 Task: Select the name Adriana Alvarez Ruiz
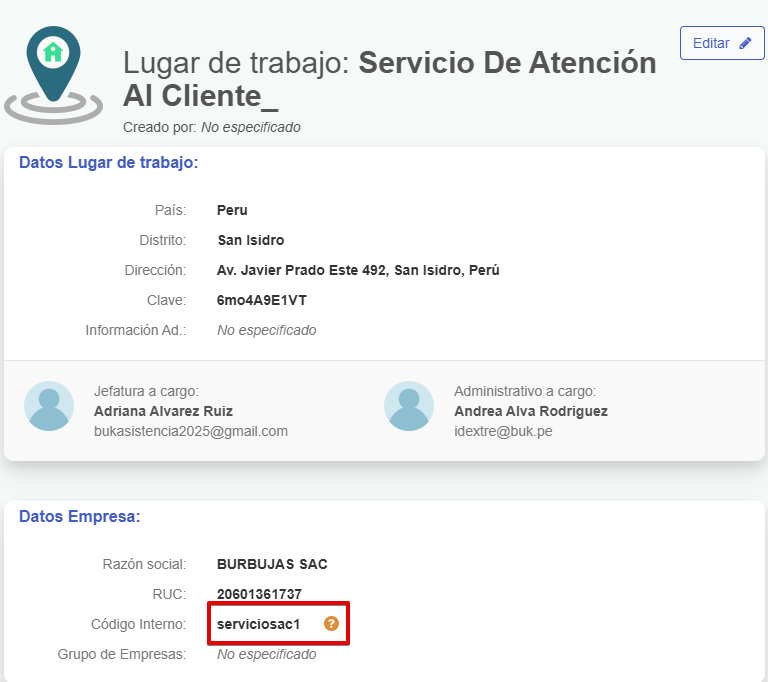[x=163, y=411]
